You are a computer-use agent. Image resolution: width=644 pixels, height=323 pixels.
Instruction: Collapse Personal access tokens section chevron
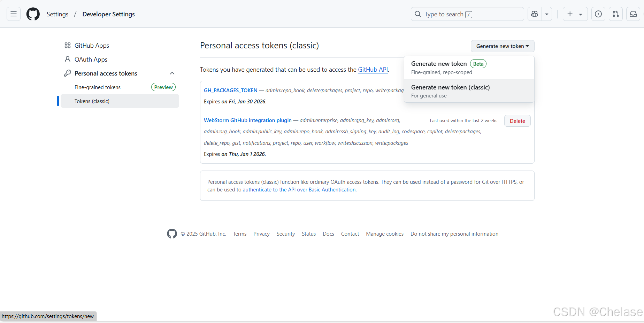pyautogui.click(x=172, y=73)
